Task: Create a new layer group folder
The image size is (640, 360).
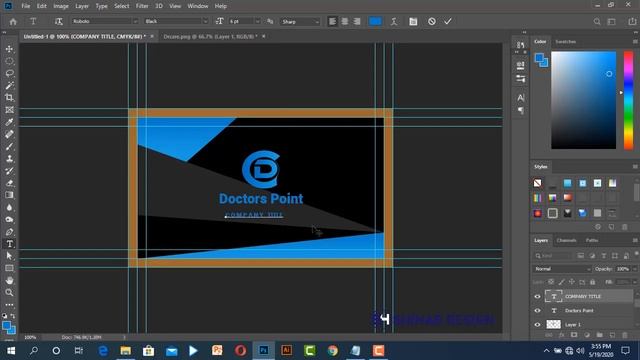Action: click(x=599, y=335)
